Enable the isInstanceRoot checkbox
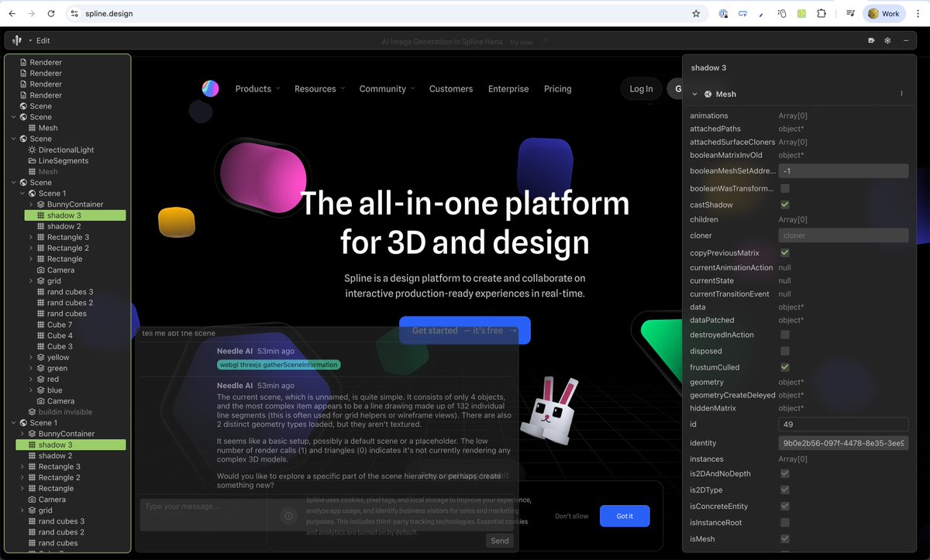Viewport: 930px width, 560px height. coord(784,522)
